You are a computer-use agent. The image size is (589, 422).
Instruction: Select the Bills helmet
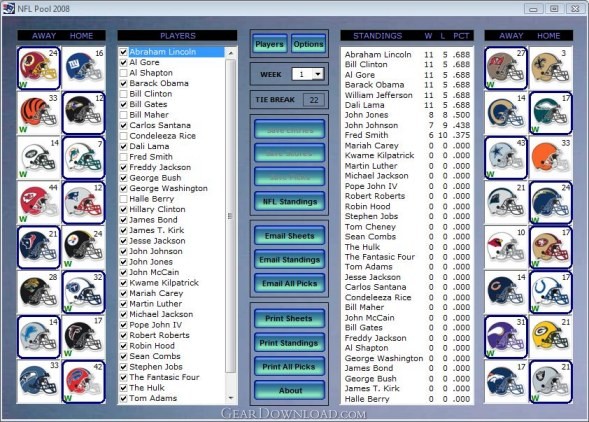click(83, 382)
